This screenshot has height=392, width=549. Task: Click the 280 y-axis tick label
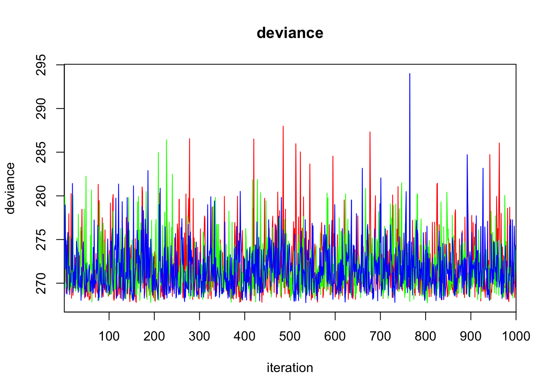(42, 196)
